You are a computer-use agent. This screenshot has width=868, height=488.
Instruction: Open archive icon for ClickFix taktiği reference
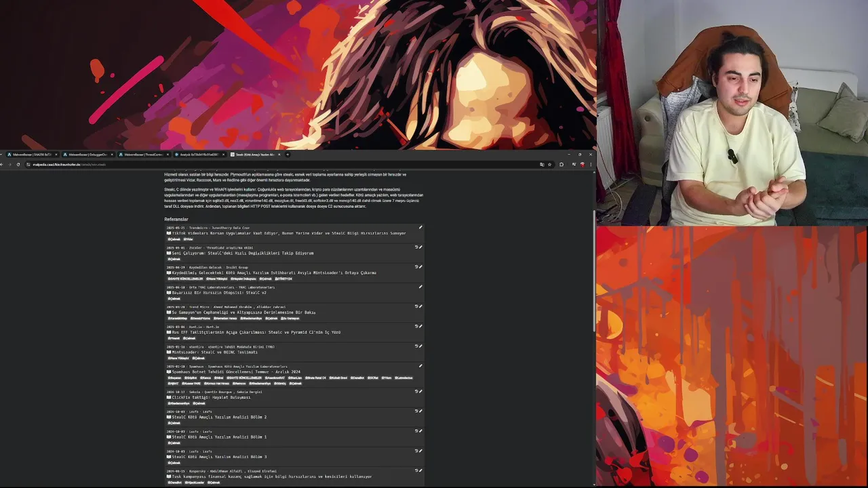click(416, 391)
